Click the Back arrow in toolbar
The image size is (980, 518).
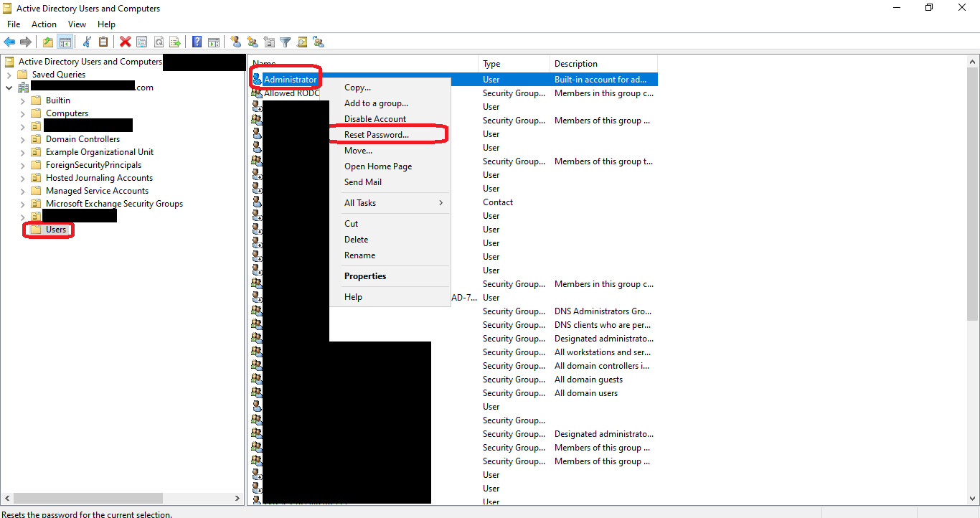click(x=9, y=42)
